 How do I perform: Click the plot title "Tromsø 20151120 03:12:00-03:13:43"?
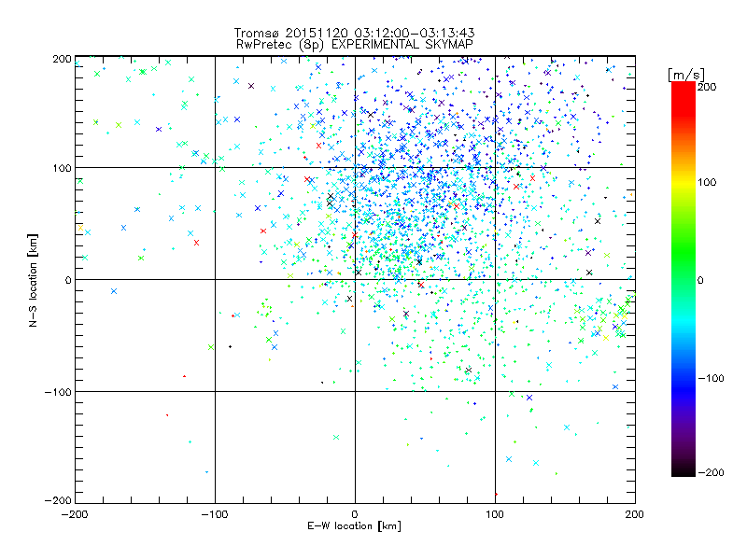coord(354,33)
